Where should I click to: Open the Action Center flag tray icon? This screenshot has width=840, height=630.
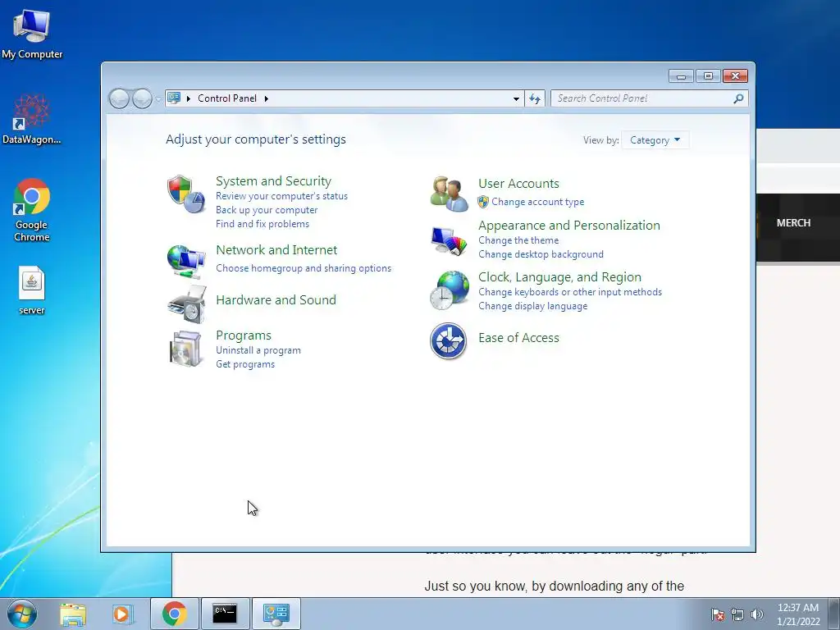718,614
